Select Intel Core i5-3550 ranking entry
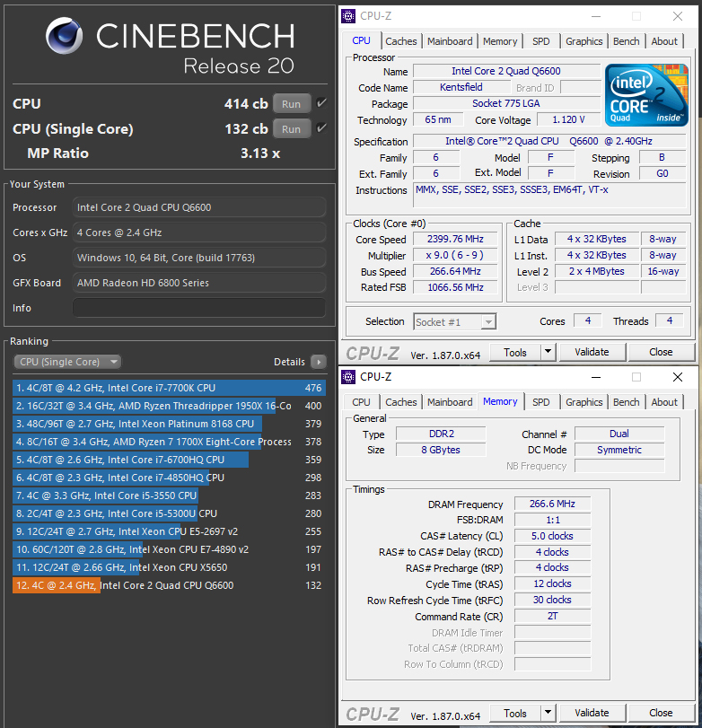 coord(169,496)
